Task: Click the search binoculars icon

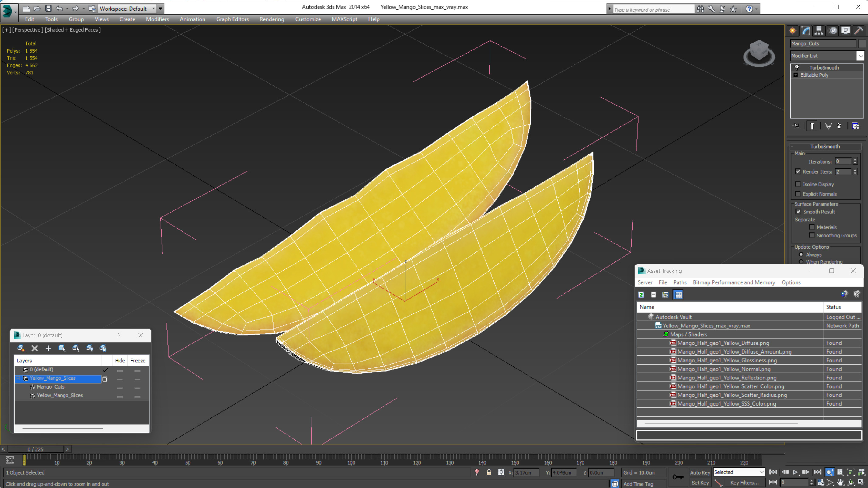Action: click(x=700, y=9)
